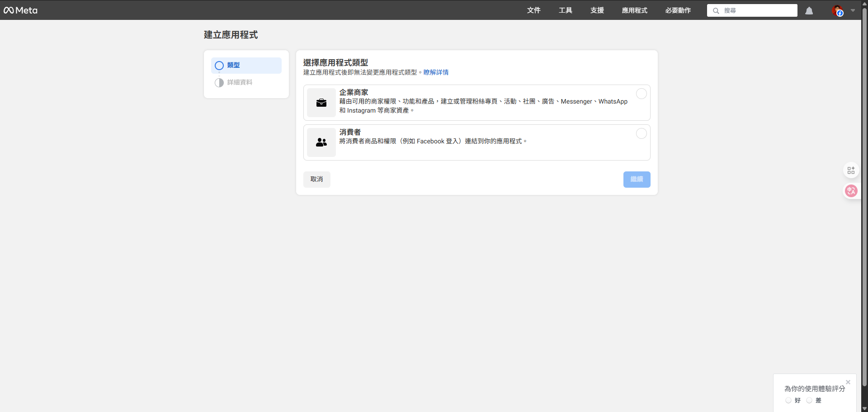Open the 瞭解詳情 link
This screenshot has height=412, width=868.
436,72
